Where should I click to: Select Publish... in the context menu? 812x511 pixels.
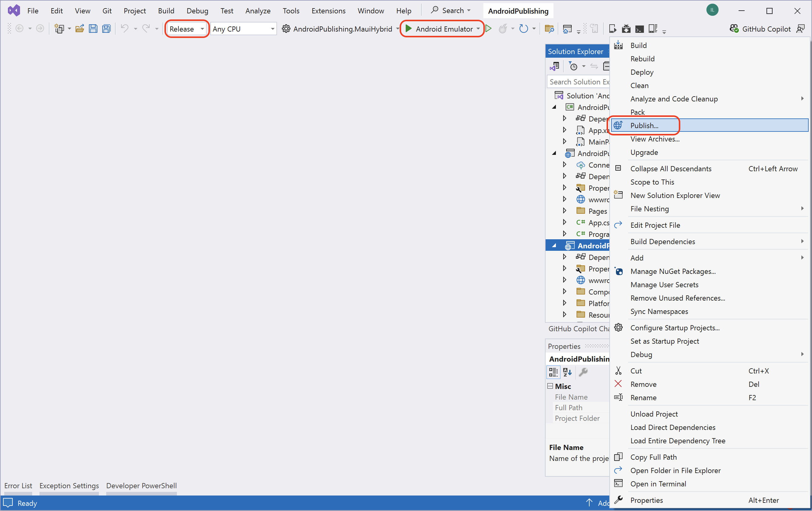[x=709, y=126]
